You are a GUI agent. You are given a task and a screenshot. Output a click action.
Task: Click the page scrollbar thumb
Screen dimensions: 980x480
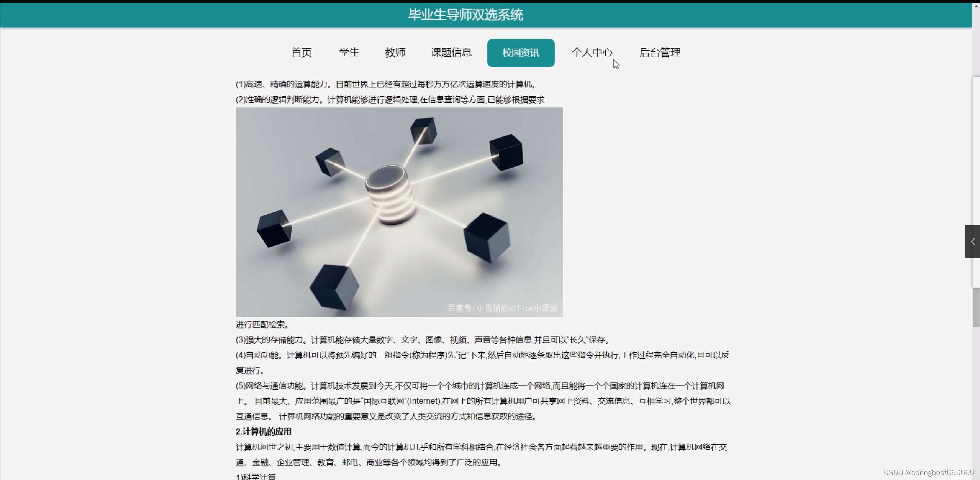click(x=976, y=307)
